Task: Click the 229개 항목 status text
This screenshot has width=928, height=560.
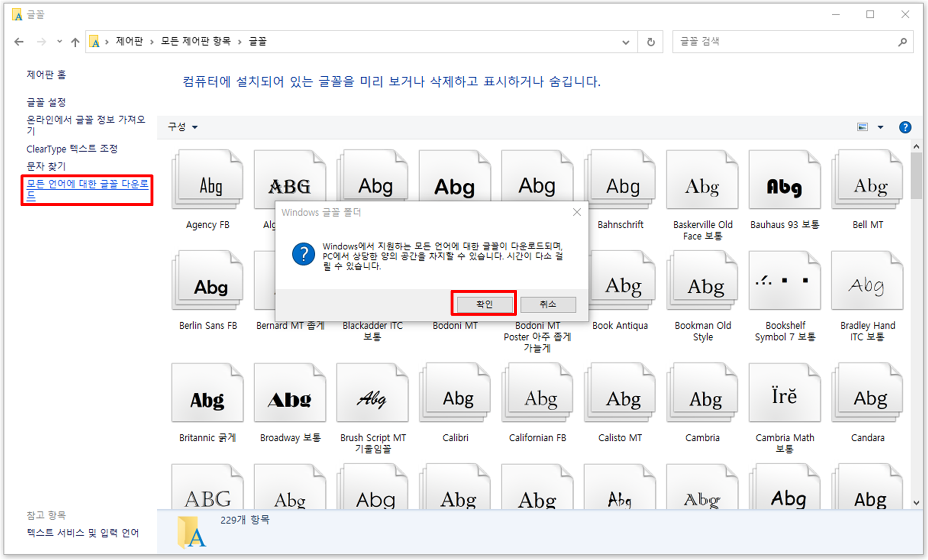Action: [245, 520]
